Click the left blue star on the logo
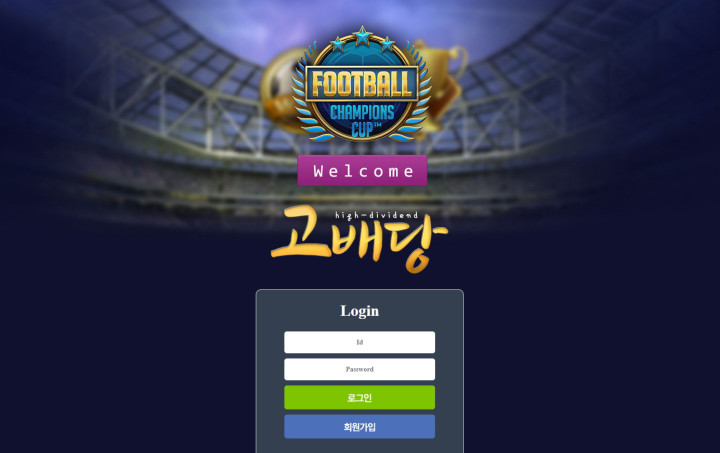 [338, 44]
